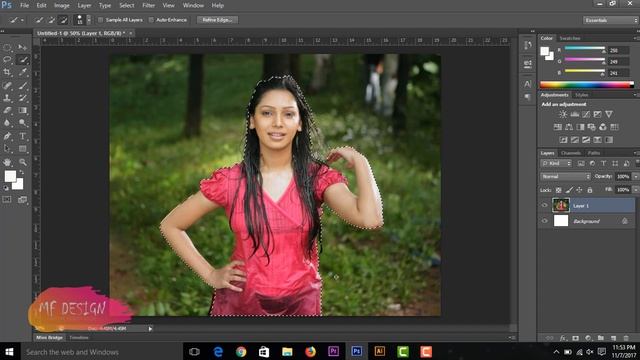Choose Add to selection mode

(51, 20)
